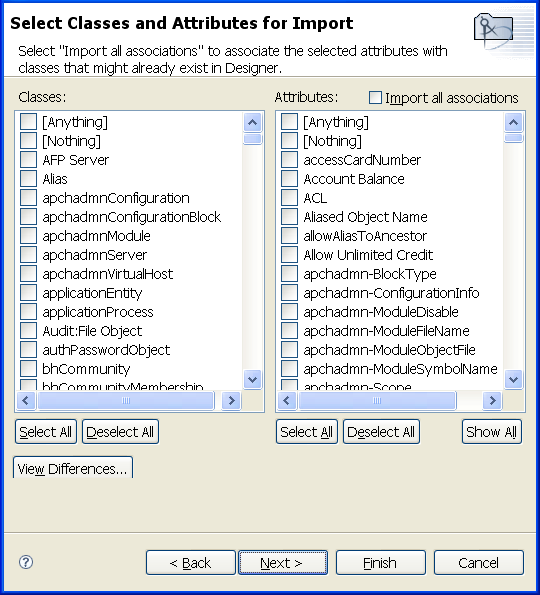This screenshot has height=595, width=540.
Task: Go back with the Back button
Action: click(x=190, y=562)
